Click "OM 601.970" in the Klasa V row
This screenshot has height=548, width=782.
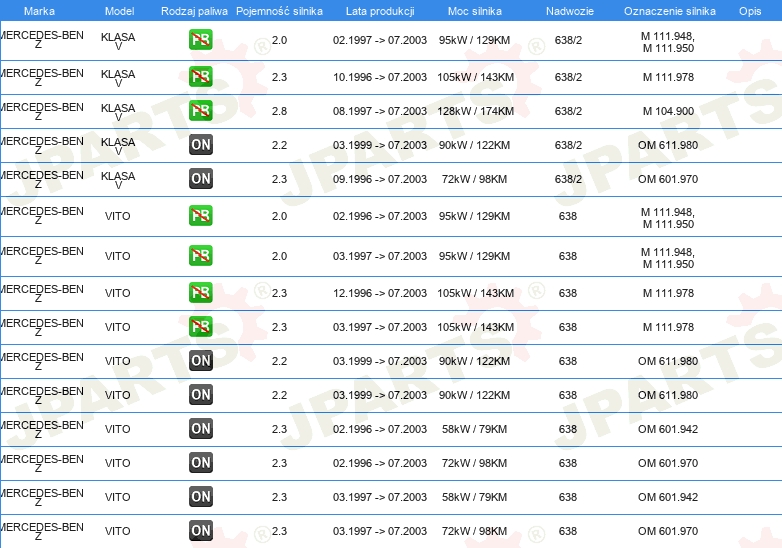coord(668,179)
